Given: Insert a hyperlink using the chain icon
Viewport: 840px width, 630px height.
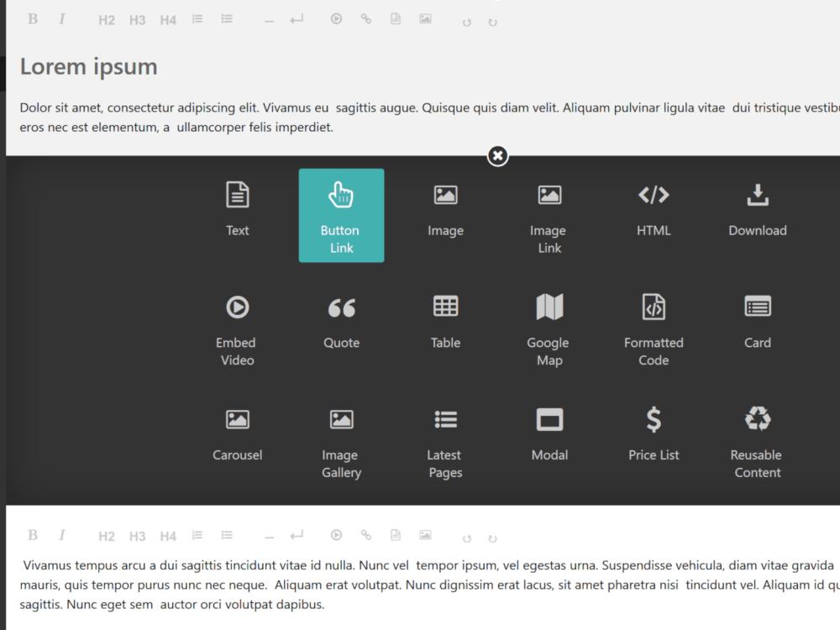Looking at the screenshot, I should [365, 18].
